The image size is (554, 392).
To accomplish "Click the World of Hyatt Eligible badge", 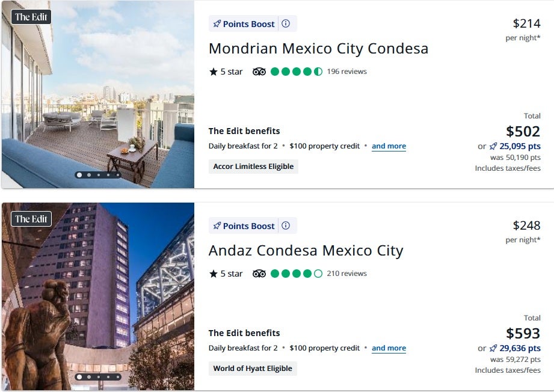I will point(253,369).
